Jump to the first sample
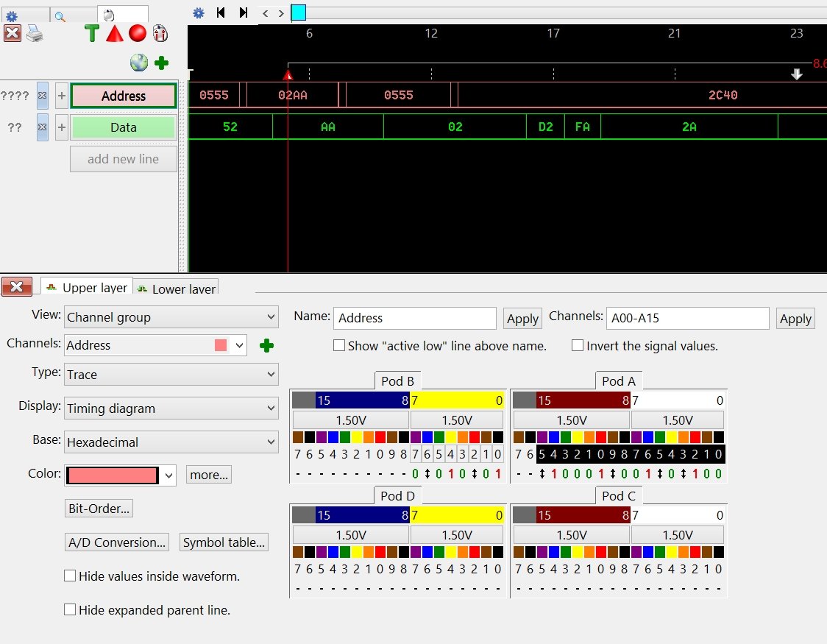Viewport: 827px width, 644px height. pyautogui.click(x=221, y=13)
